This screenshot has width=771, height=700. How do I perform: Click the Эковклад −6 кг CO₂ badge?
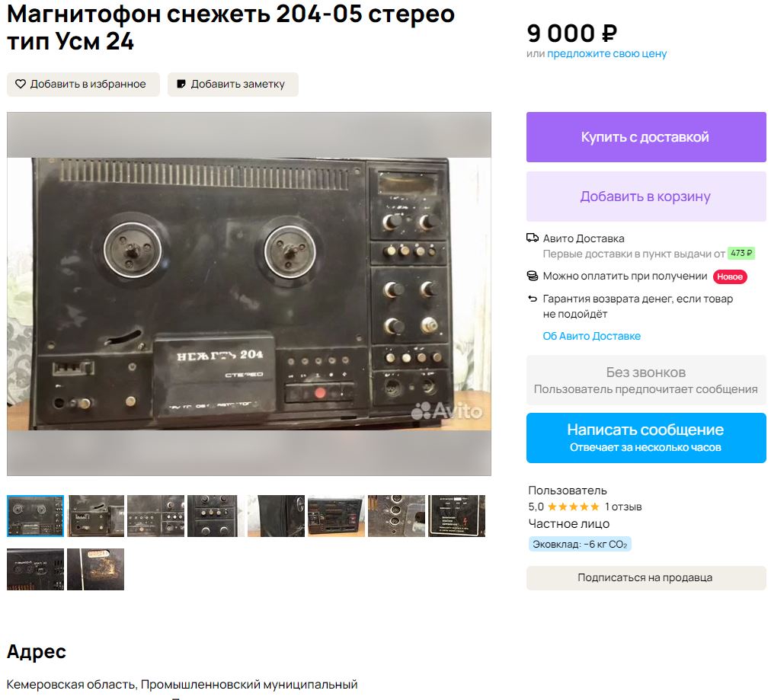(x=580, y=544)
